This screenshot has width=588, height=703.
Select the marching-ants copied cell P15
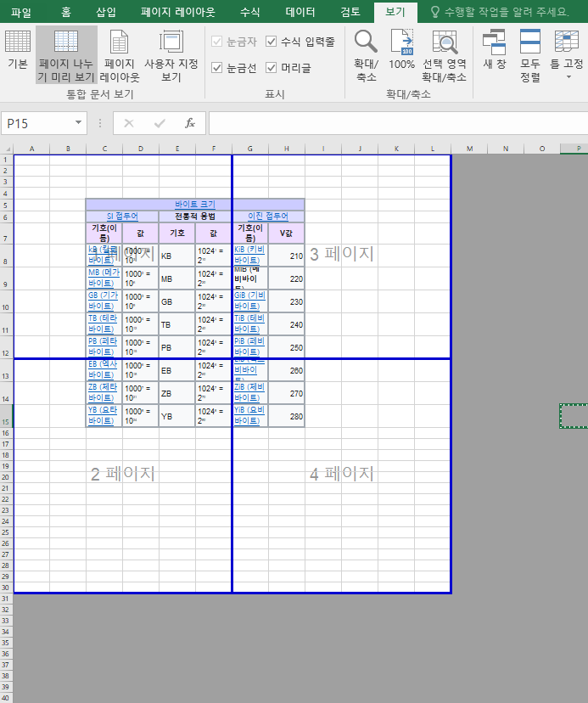tap(574, 416)
